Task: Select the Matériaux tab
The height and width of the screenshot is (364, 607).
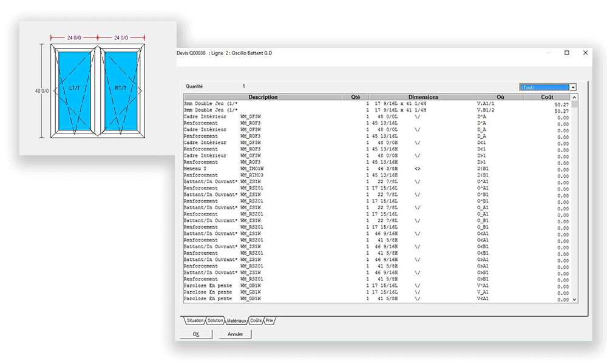Action: (237, 320)
